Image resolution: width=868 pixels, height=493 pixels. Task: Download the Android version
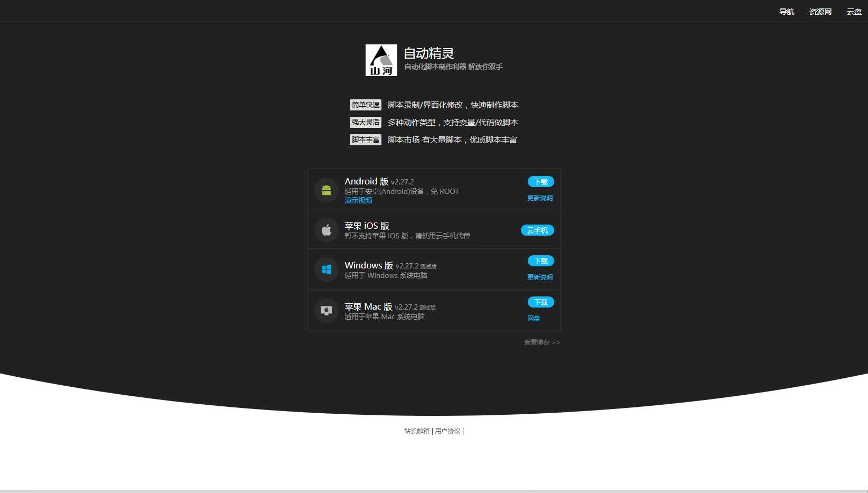pos(540,182)
